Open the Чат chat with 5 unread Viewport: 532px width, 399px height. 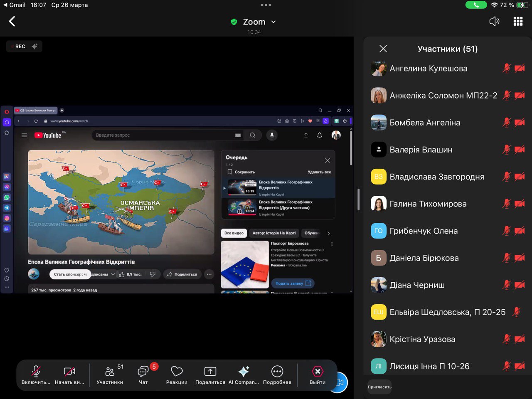pos(143,374)
